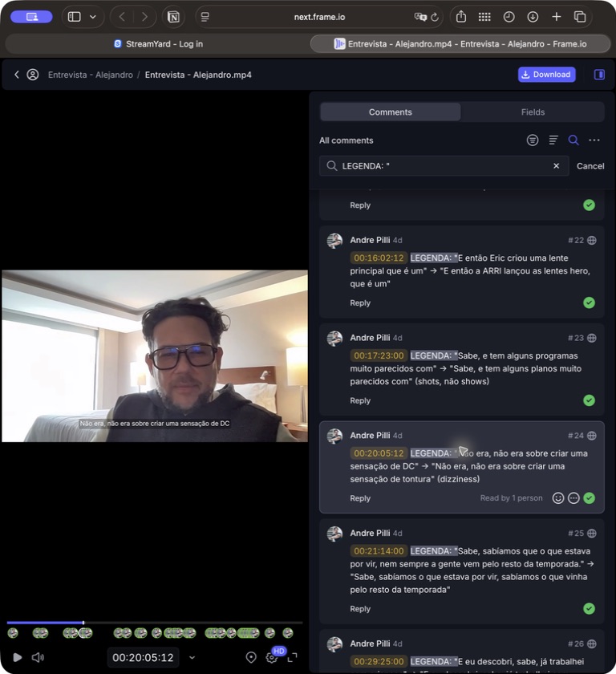
Task: Click the video progress bar playhead
Action: point(83,623)
